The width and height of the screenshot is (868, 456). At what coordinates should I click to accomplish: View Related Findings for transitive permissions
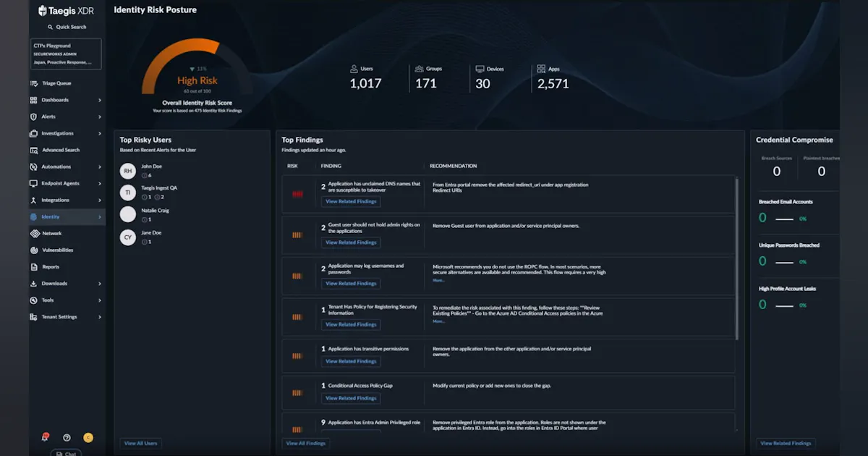coord(351,361)
